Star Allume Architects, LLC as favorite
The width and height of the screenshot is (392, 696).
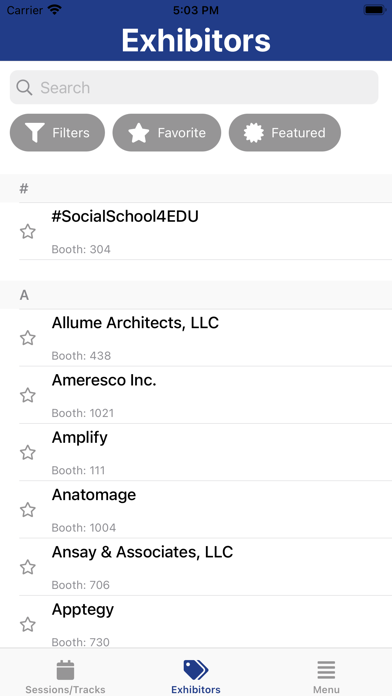(28, 338)
